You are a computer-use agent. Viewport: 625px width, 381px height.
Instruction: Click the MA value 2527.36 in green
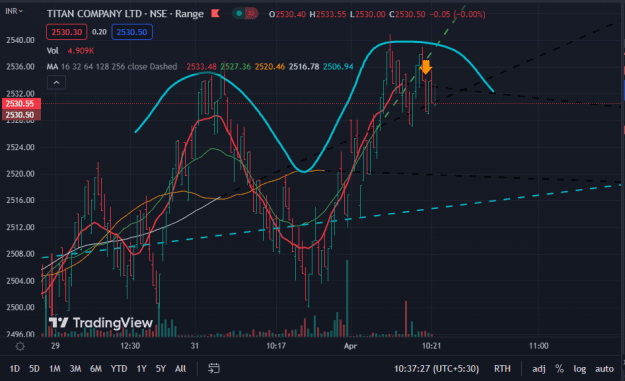(236, 67)
